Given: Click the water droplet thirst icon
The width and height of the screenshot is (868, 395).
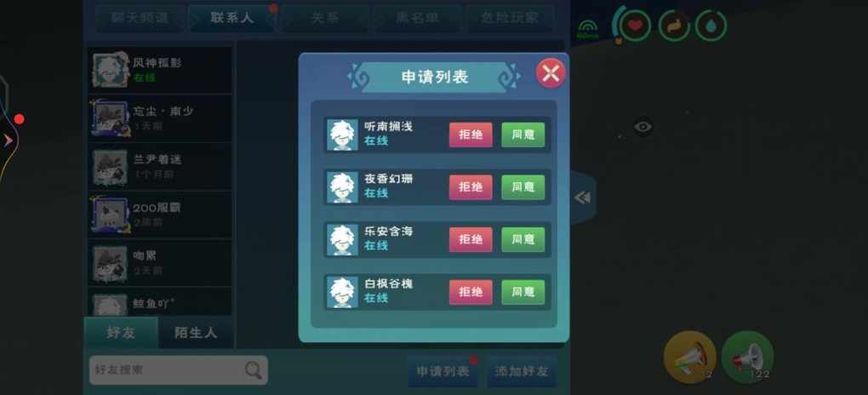Looking at the screenshot, I should pos(711,26).
